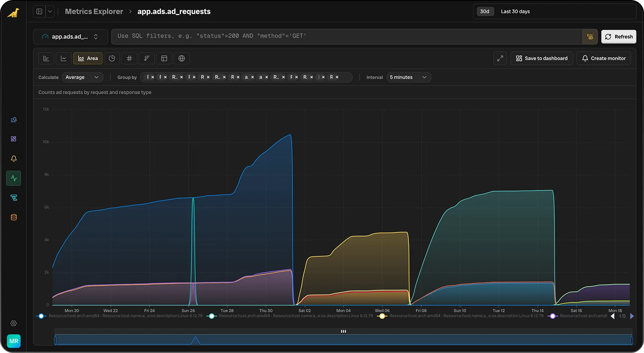Screen dimensions: 644x353
Task: Toggle the sidebar panel icon
Action: (x=39, y=11)
